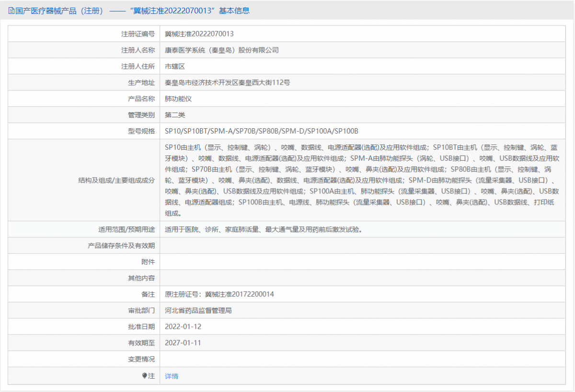Select the 管理类别 value 第二类
Image resolution: width=575 pixels, height=392 pixels.
tap(175, 114)
